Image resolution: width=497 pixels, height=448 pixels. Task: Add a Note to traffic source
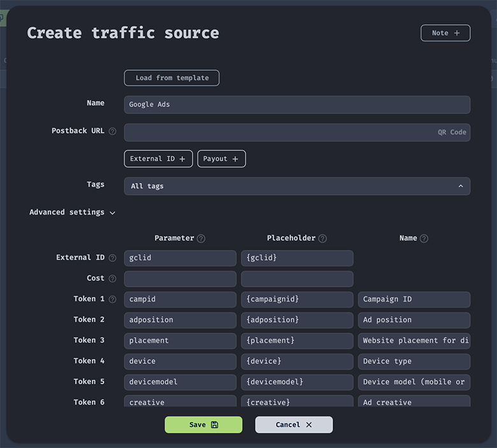(445, 33)
